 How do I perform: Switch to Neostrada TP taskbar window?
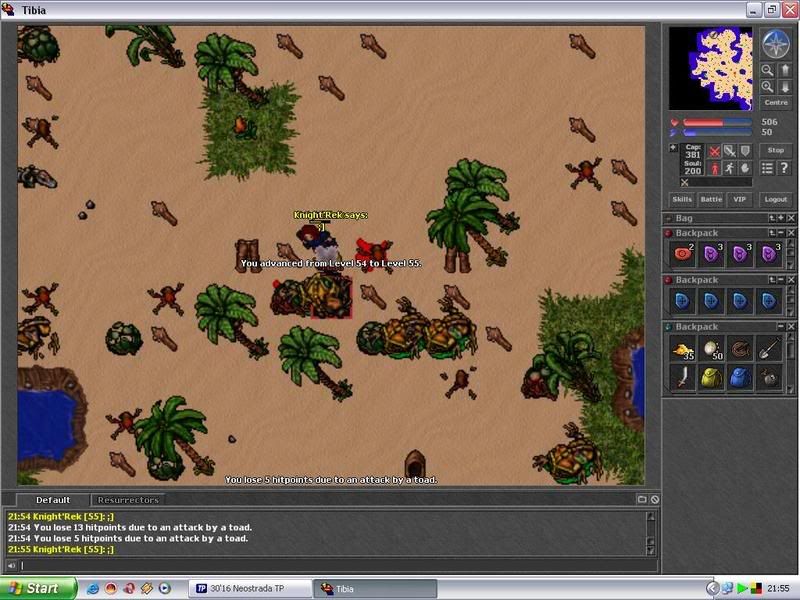(x=250, y=588)
